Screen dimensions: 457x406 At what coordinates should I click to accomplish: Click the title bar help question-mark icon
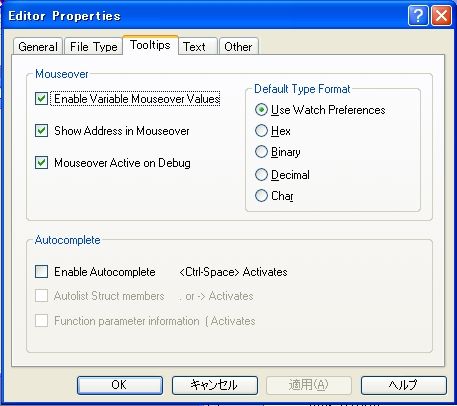[418, 16]
